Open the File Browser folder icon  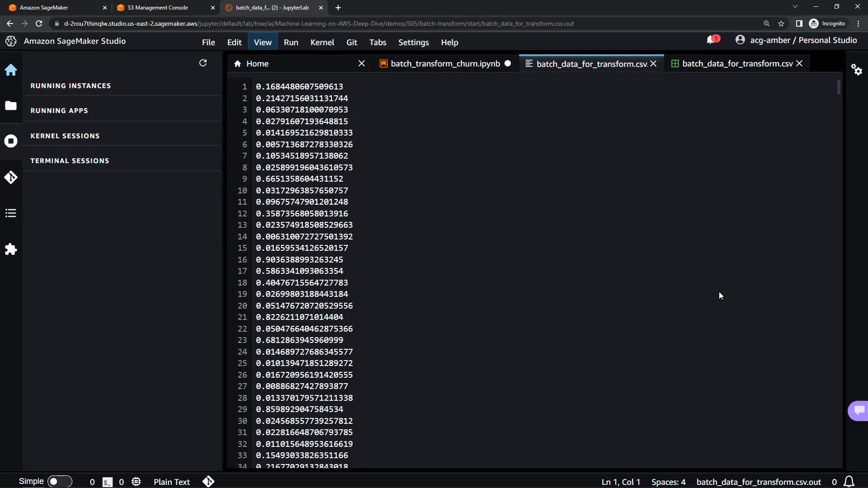click(x=11, y=106)
